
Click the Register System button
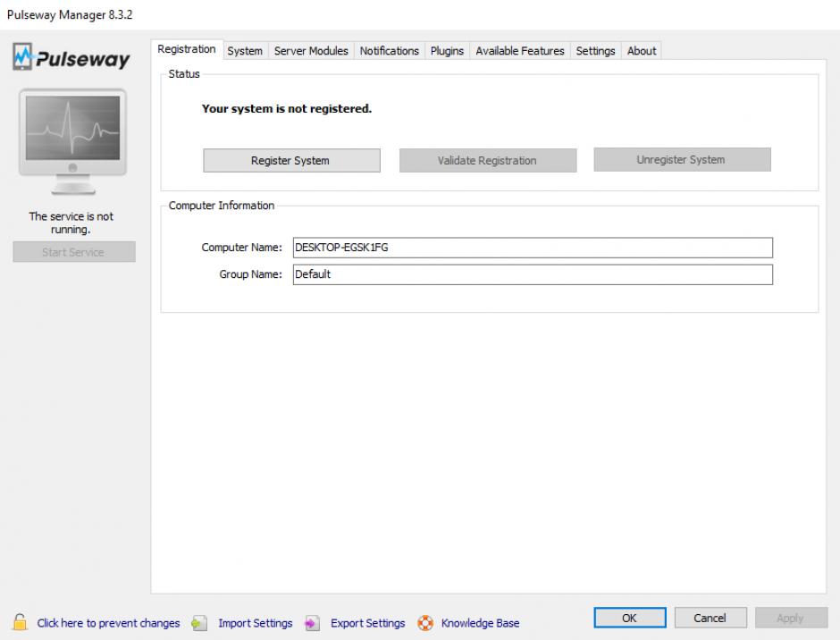coord(291,160)
